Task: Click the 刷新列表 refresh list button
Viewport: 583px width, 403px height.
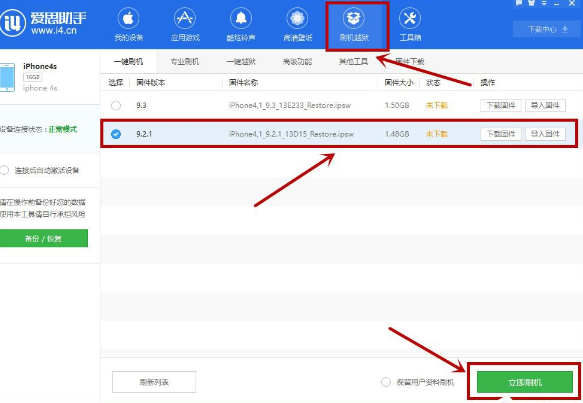Action: coord(154,382)
